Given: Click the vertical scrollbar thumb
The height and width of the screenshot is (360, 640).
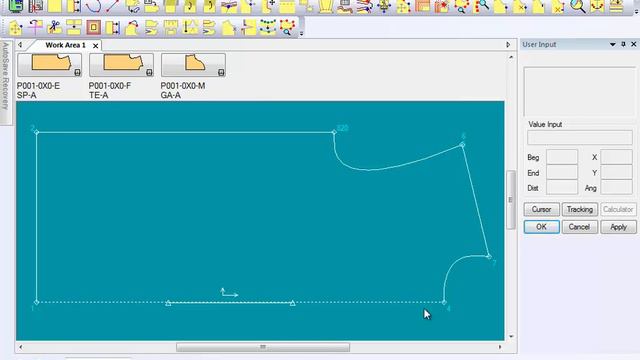Looking at the screenshot, I should [x=511, y=200].
